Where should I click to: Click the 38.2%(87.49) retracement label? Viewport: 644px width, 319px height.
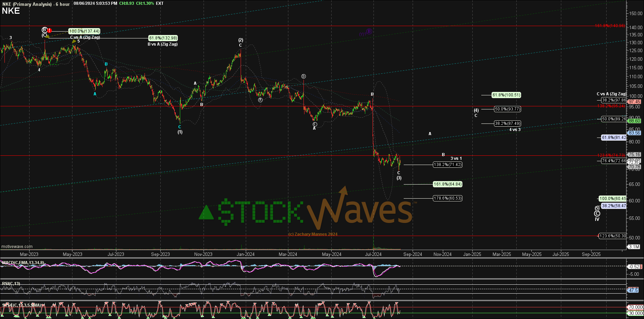coord(507,123)
